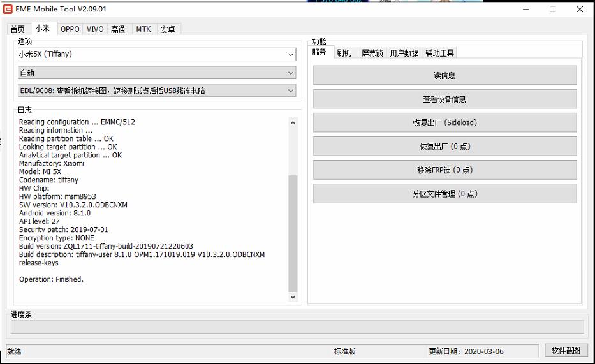The width and height of the screenshot is (595, 364).
Task: Click 'Reading configuration ... EMMC/512' log line
Action: (x=77, y=122)
